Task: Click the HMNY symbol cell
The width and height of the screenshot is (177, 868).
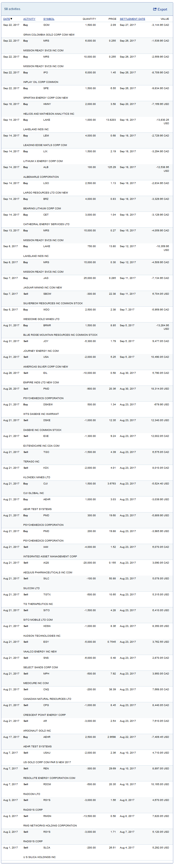Action: 47,104
